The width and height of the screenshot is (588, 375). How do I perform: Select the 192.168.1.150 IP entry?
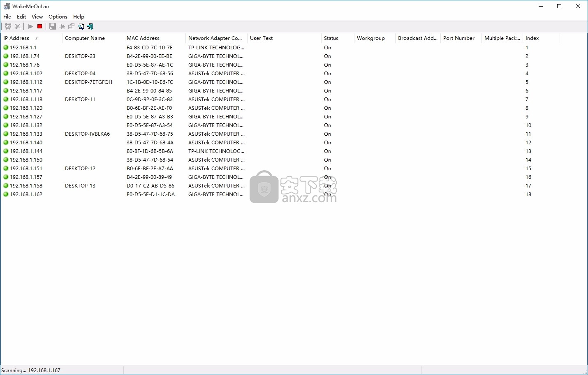click(x=26, y=160)
